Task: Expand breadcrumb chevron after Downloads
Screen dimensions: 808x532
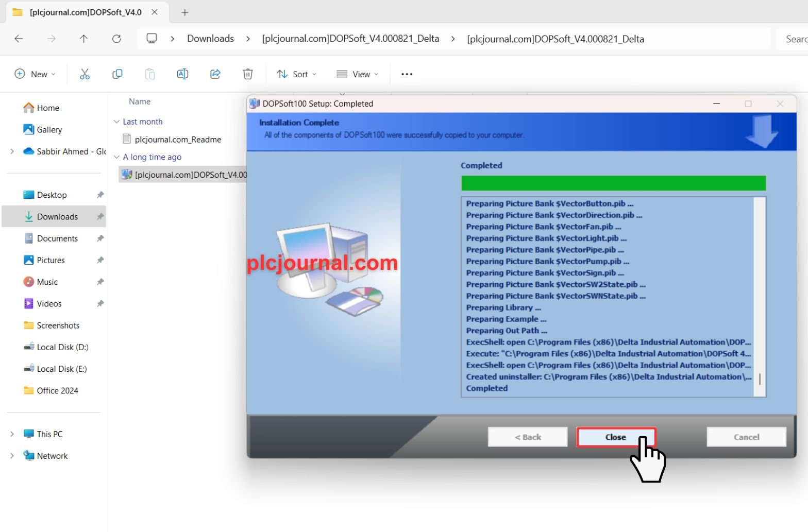Action: 248,39
